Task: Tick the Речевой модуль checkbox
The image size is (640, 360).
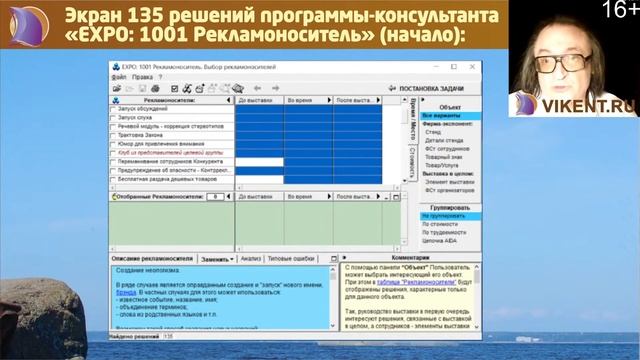Action: click(x=113, y=127)
